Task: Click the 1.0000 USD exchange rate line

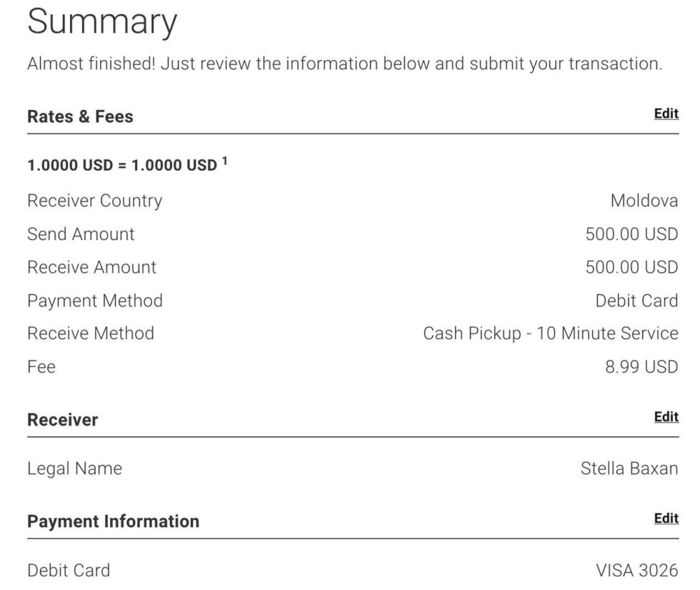Action: (x=121, y=166)
